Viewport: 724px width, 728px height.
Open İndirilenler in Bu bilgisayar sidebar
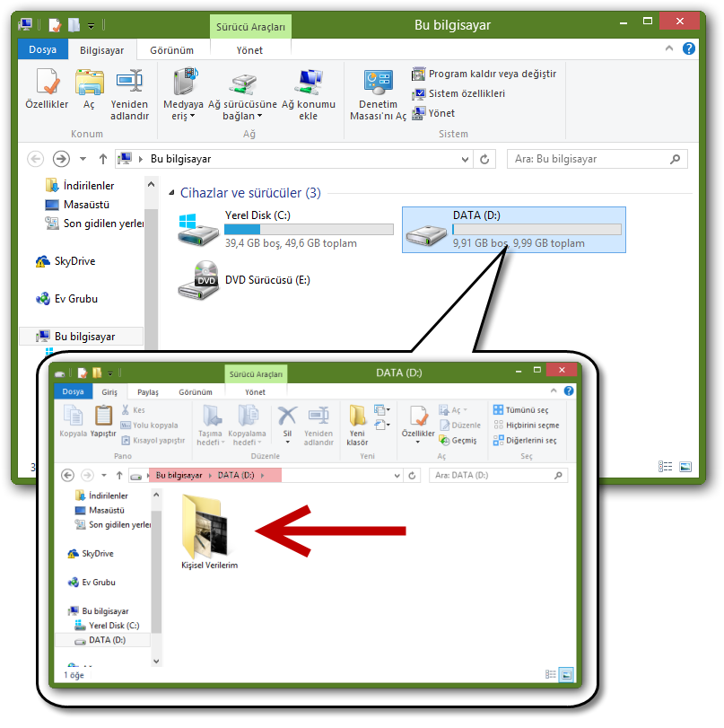pos(80,186)
